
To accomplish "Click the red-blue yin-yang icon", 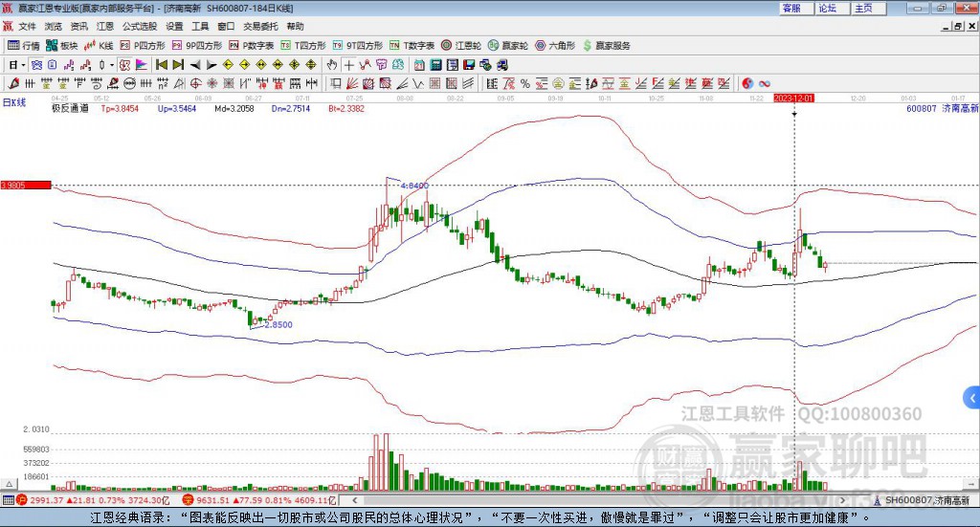I will 747,83.
